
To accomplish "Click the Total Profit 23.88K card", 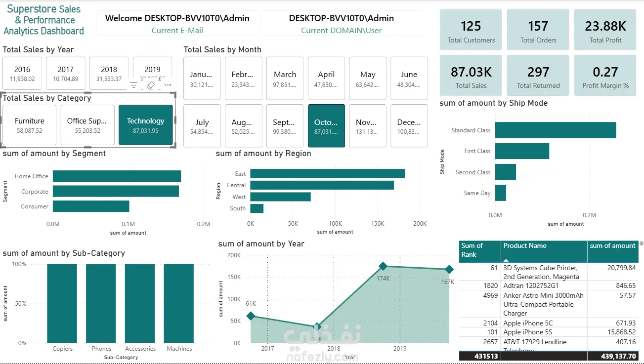I will pos(605,30).
